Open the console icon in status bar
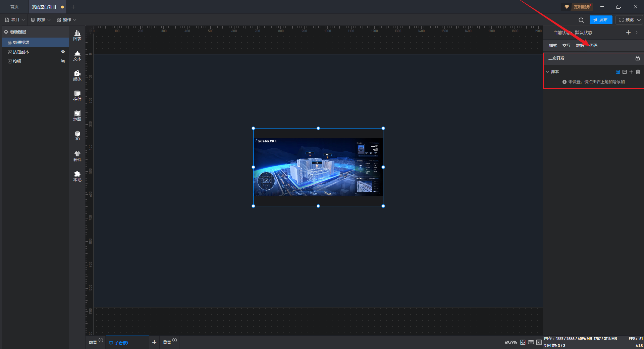644x349 pixels. click(539, 342)
